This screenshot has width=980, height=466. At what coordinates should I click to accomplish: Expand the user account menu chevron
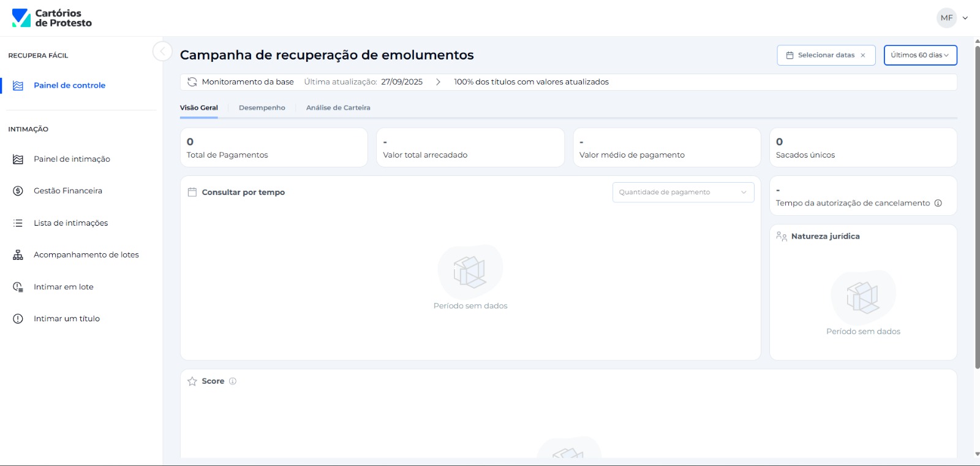click(x=965, y=18)
